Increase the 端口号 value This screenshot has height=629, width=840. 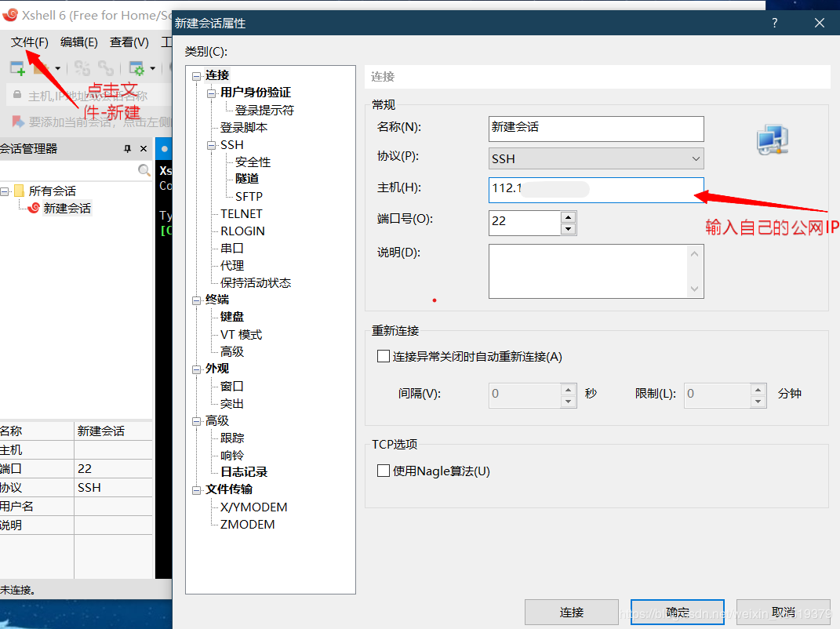click(569, 217)
